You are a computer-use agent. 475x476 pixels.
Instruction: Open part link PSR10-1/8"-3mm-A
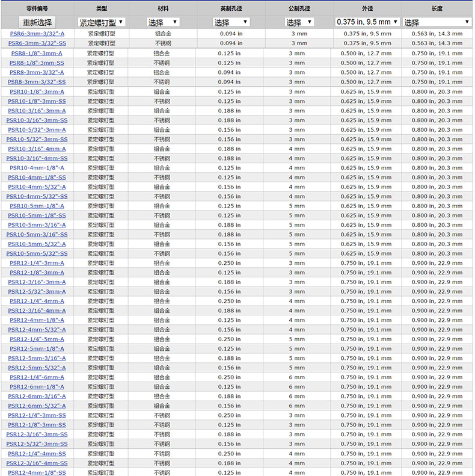(37, 91)
